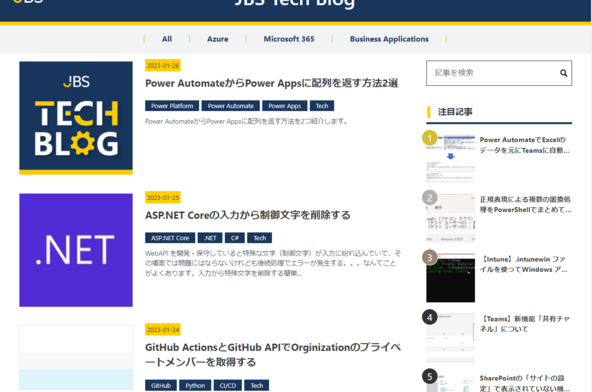Select the GitHub tag
592x392 pixels.
click(161, 386)
